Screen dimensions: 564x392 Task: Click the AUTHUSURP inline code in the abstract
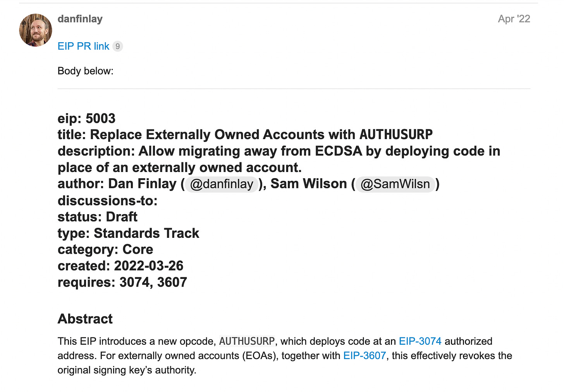click(247, 341)
